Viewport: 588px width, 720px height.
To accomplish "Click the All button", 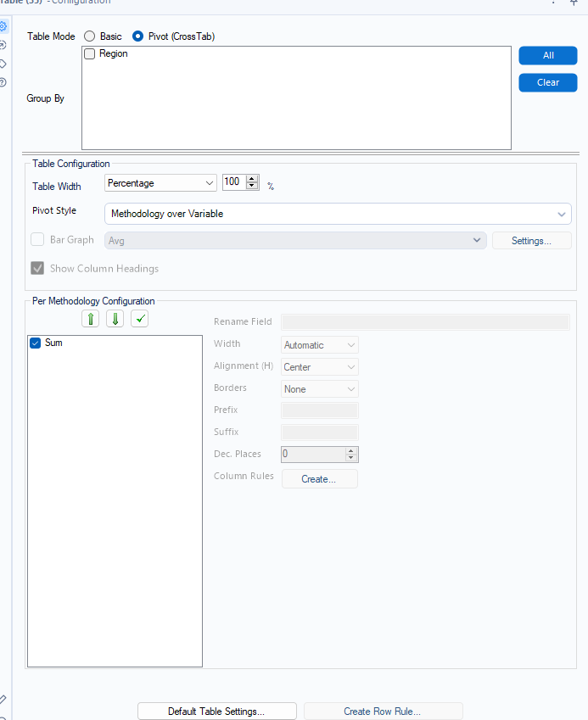I will [x=548, y=56].
